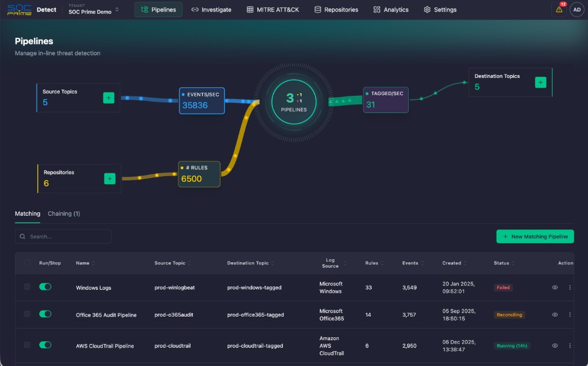Click the alert warning icon with 12 badge
Screen dimensions: 588x366
(x=559, y=9)
